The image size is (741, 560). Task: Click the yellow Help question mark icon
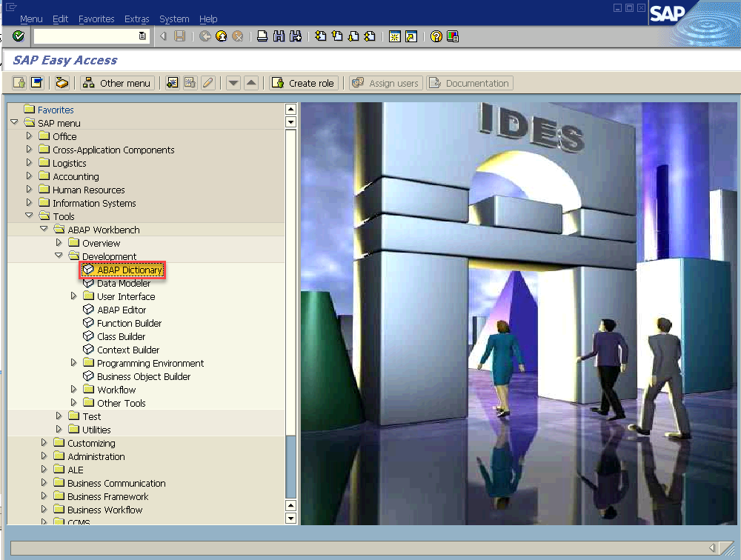tap(436, 36)
